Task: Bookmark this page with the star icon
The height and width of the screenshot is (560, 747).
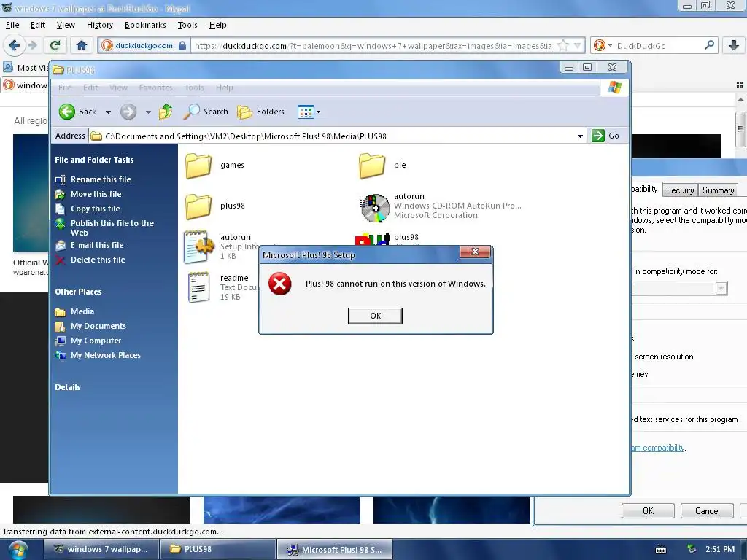Action: 563,46
